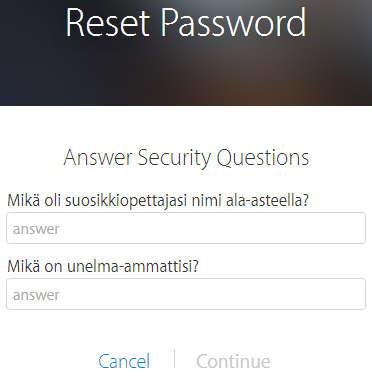
Task: Activate the text box under the unelma-ammattisi question
Action: tap(186, 294)
